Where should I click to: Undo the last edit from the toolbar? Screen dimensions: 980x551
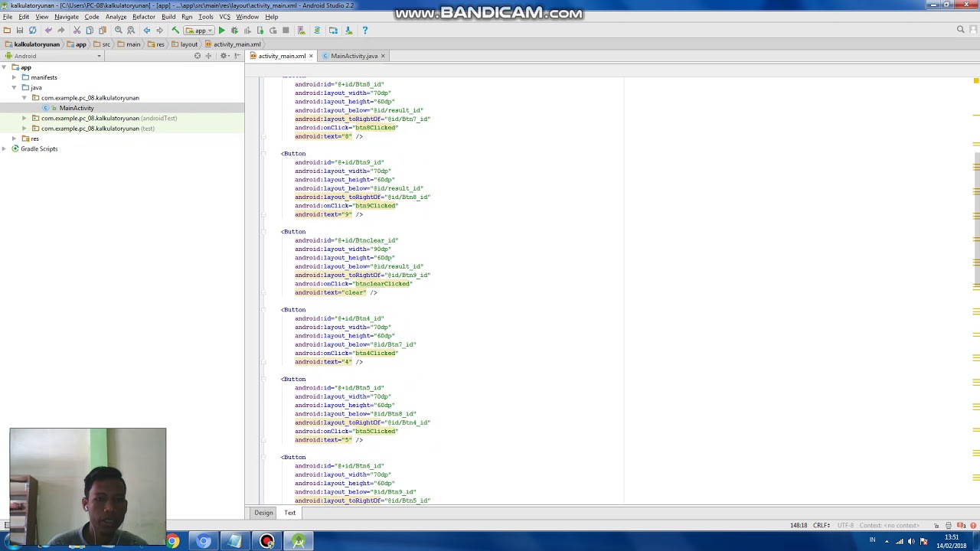(x=48, y=31)
